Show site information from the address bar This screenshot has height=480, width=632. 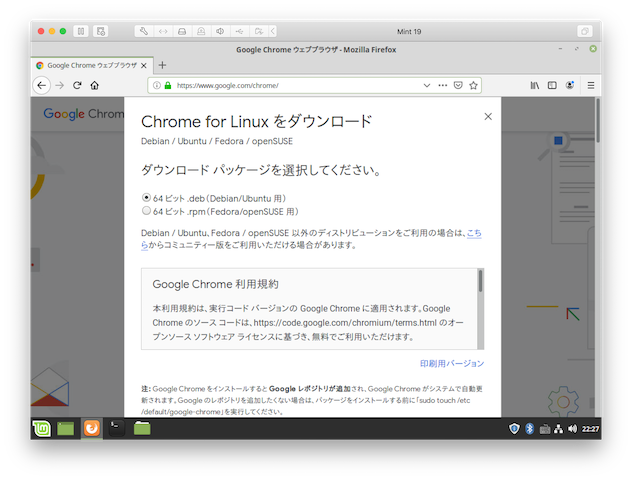[x=157, y=85]
